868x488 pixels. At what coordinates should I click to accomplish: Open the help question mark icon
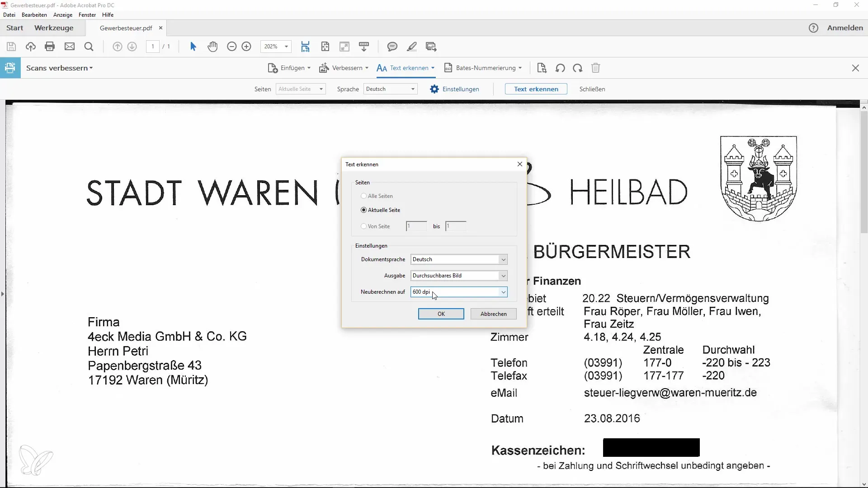(x=813, y=28)
